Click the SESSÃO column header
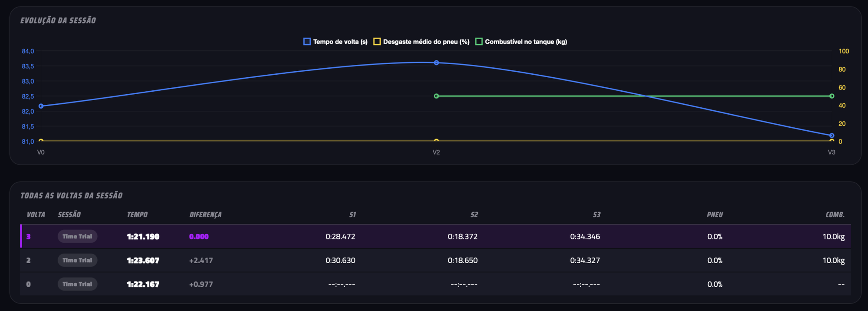This screenshot has width=868, height=311. (69, 215)
